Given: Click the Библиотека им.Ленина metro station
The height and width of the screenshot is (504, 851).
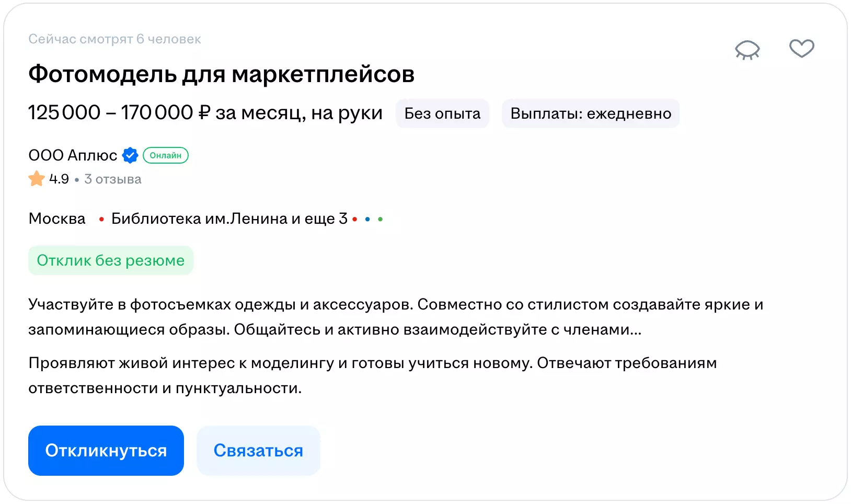Looking at the screenshot, I should [x=200, y=219].
